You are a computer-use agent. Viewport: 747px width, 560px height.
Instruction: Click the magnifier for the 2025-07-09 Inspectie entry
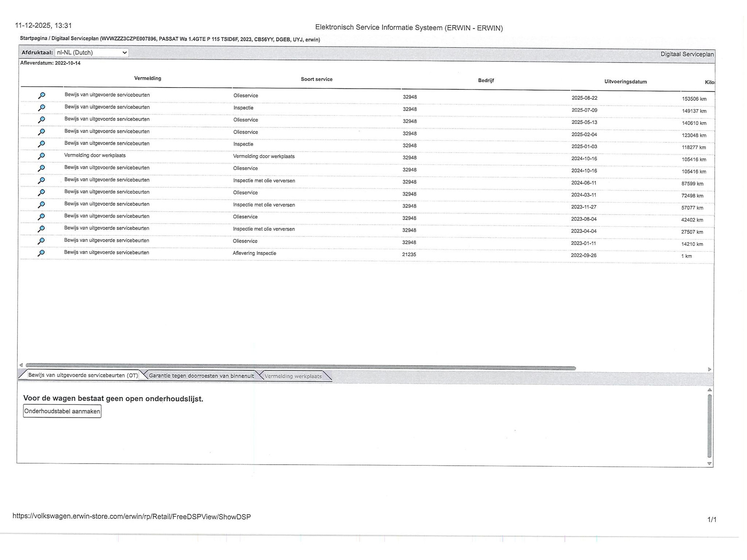click(x=41, y=108)
